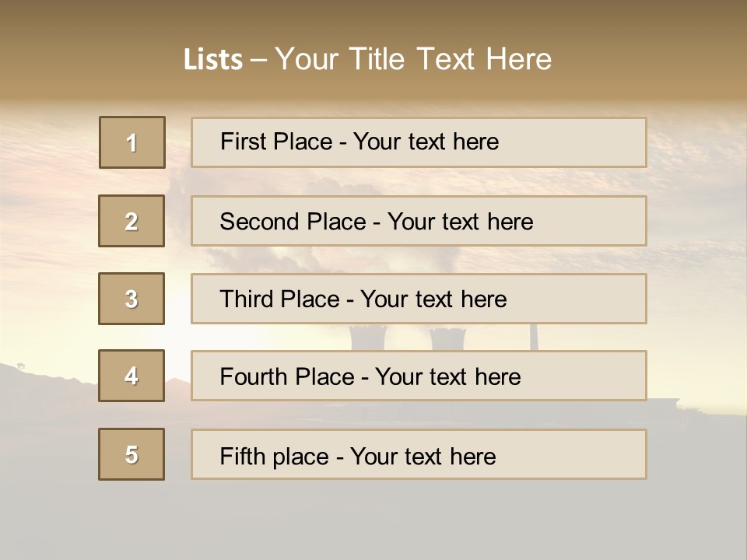The width and height of the screenshot is (747, 560).
Task: Click the number 3 box
Action: (132, 299)
